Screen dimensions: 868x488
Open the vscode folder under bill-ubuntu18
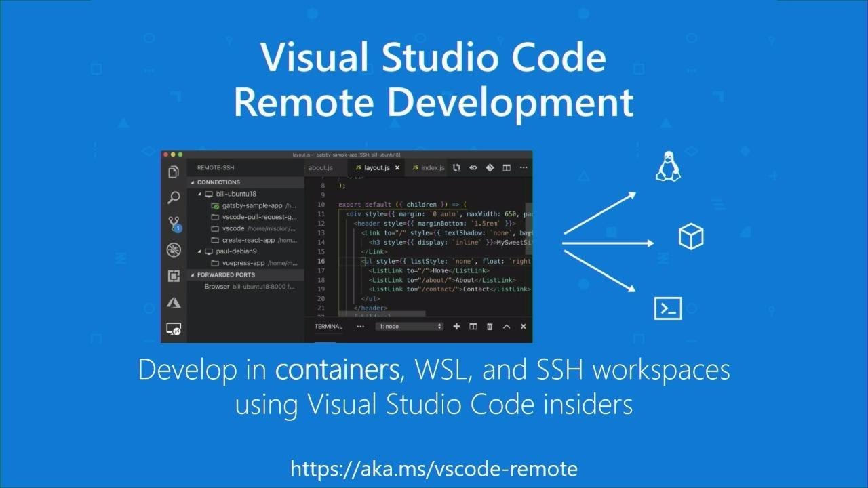252,228
